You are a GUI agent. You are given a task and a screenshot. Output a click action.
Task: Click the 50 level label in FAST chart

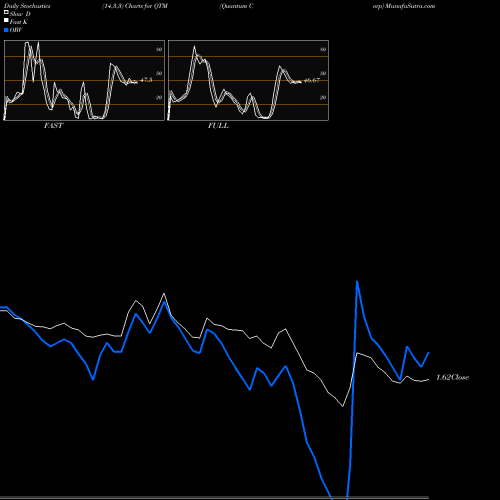pos(159,73)
